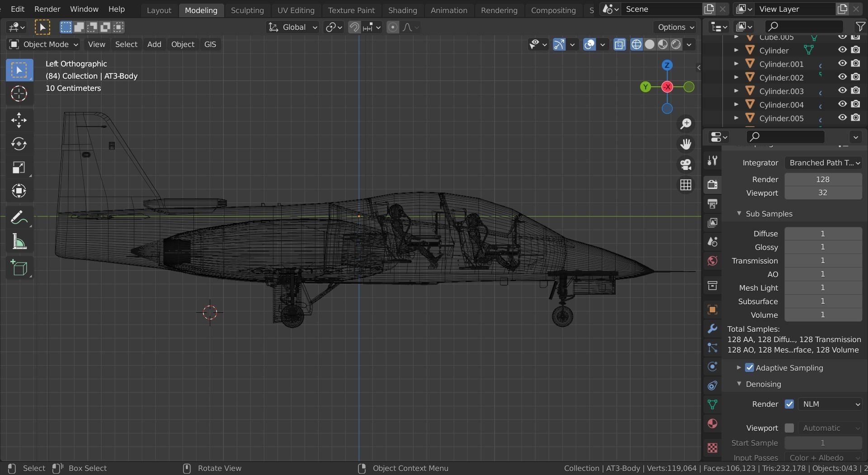Disable Render denoising checkbox
The image size is (868, 475).
click(x=789, y=404)
